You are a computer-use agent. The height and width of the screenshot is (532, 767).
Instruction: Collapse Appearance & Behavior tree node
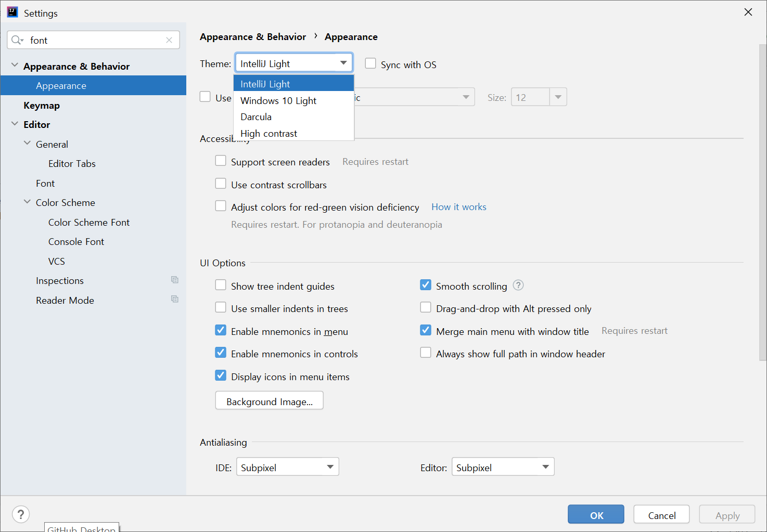[15, 66]
